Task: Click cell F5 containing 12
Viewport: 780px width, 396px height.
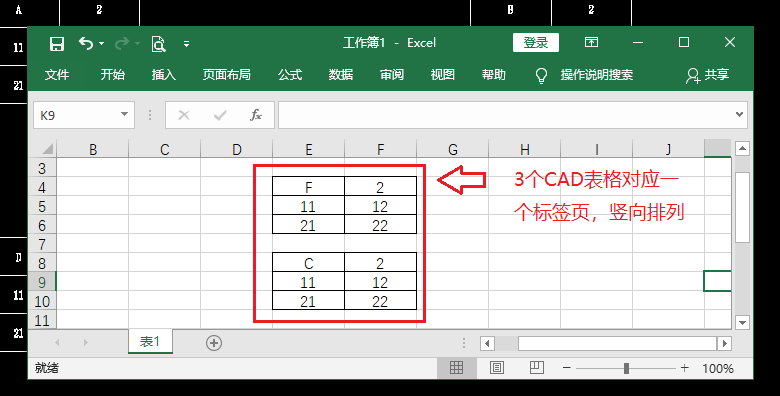Action: (x=381, y=206)
